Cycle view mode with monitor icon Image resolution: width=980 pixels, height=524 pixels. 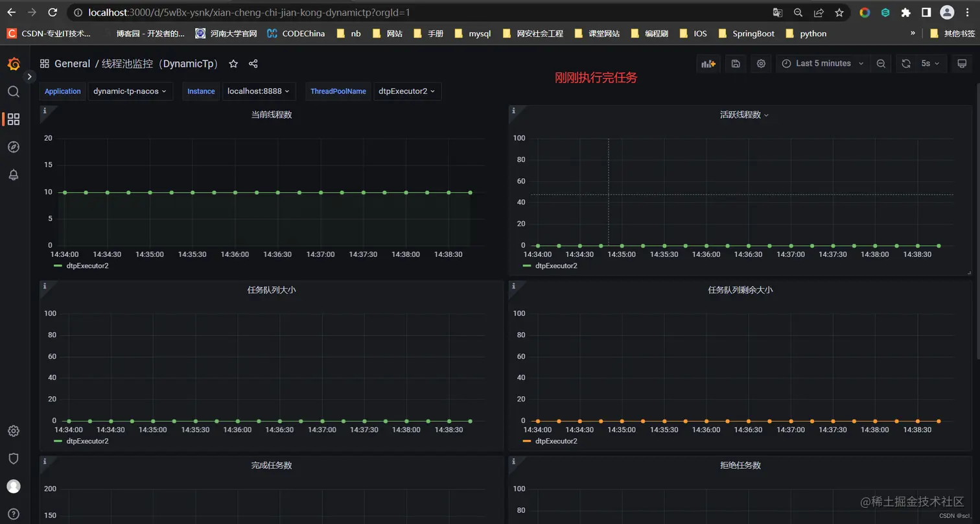pyautogui.click(x=962, y=64)
